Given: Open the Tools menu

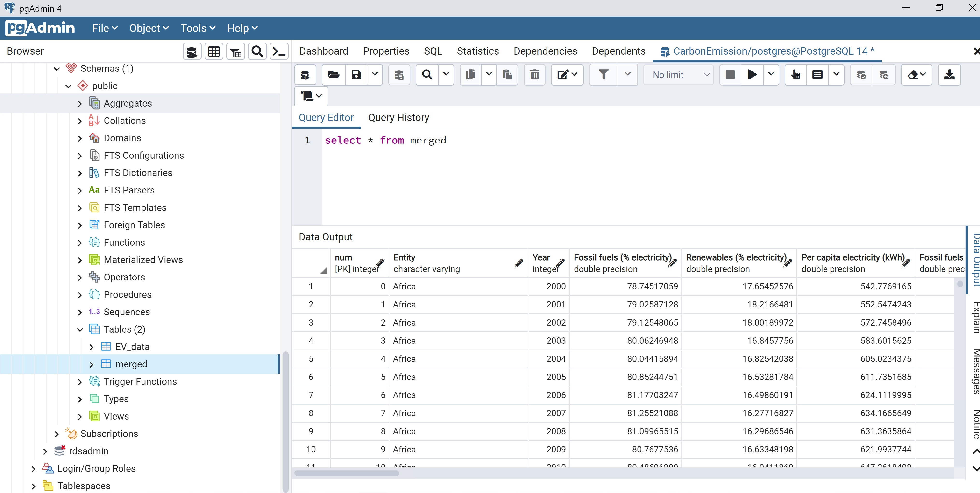Looking at the screenshot, I should (x=198, y=28).
